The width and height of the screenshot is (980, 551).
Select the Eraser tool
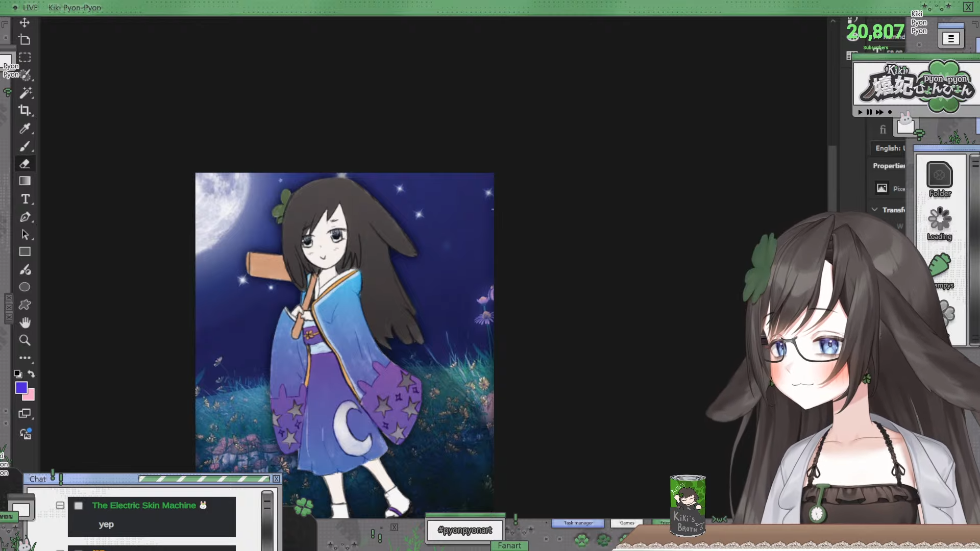click(x=24, y=164)
